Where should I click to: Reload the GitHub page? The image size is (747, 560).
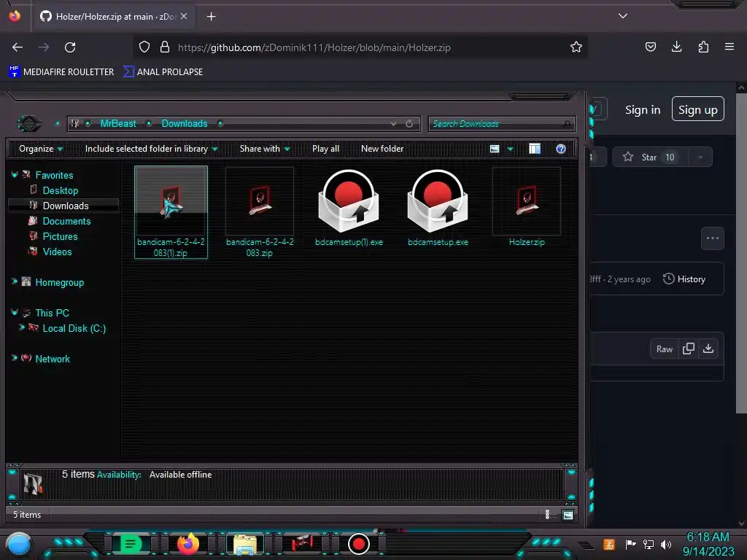coord(70,47)
